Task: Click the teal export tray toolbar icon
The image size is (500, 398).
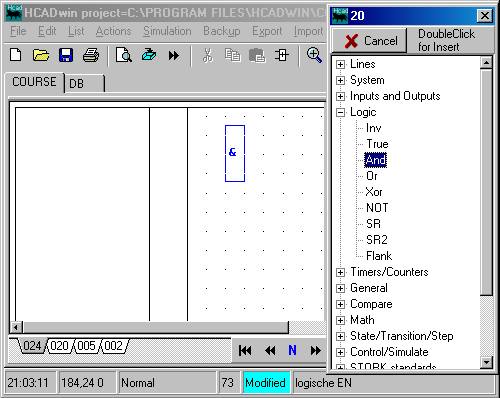Action: (x=149, y=55)
